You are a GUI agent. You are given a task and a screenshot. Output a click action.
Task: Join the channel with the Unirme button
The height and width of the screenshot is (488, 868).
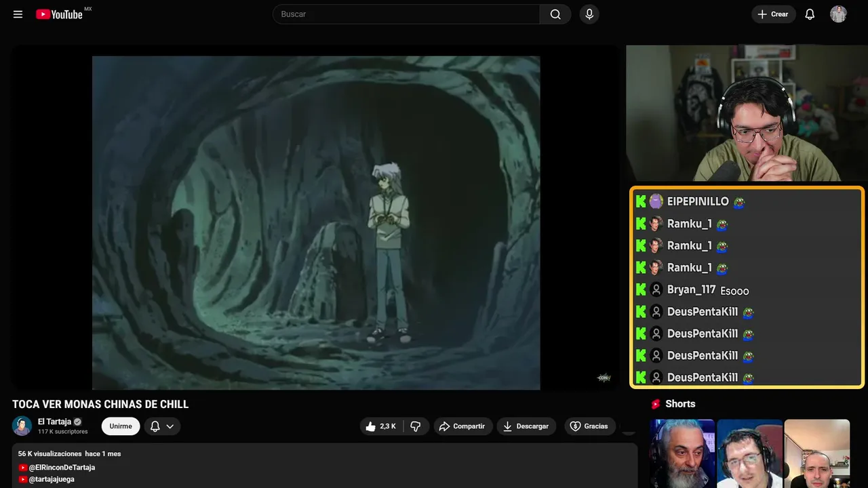121,426
